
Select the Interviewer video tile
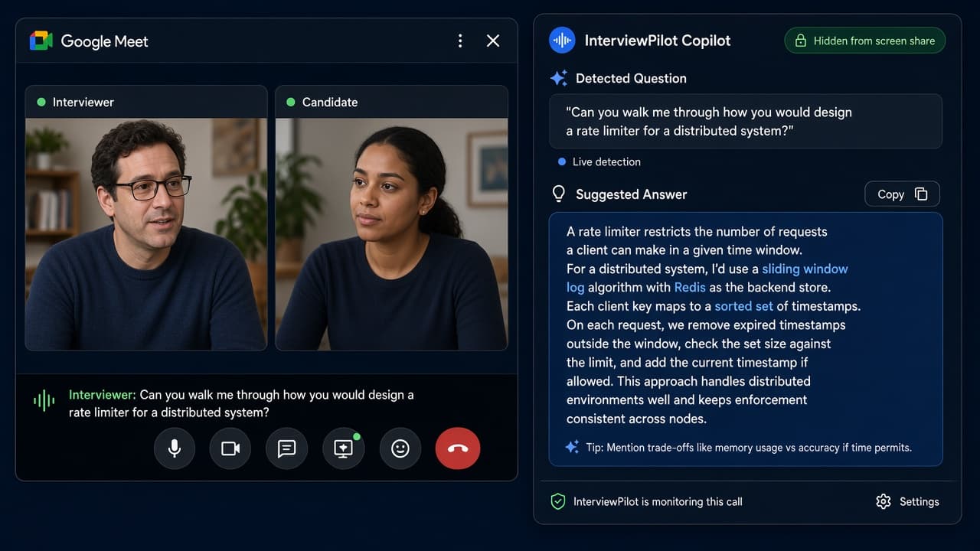[146, 218]
